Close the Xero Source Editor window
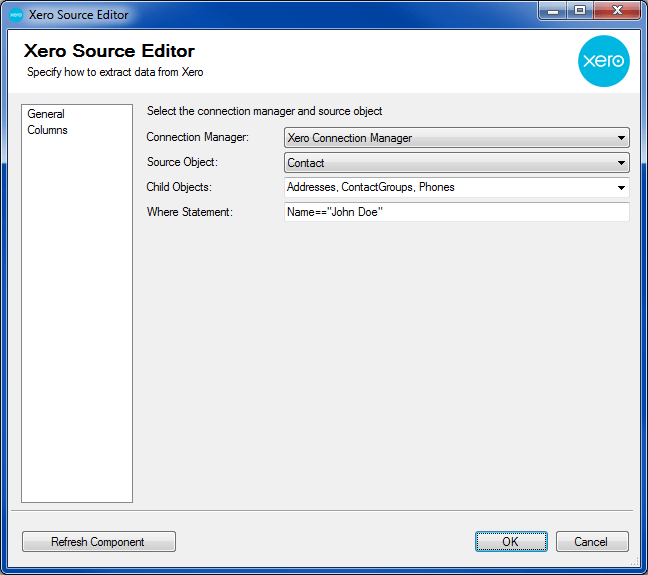Viewport: 648px width, 575px height. coord(617,11)
